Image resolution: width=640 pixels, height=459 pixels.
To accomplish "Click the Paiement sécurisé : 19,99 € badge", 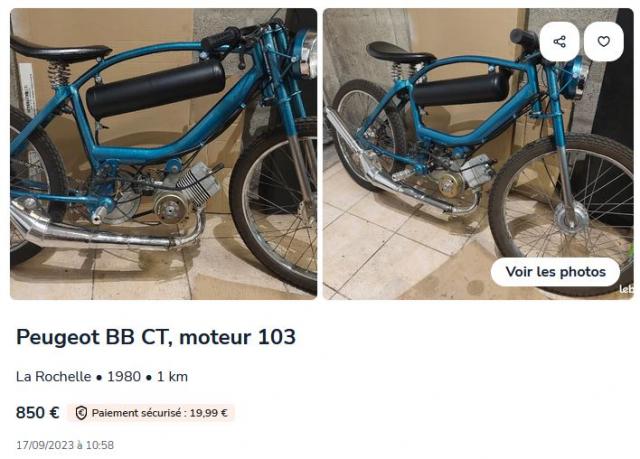I will click(x=153, y=413).
